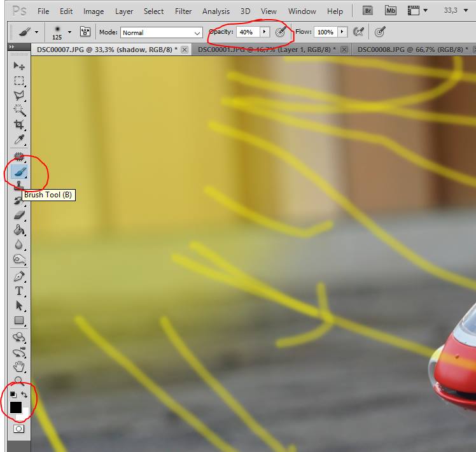Toggle the Brush panel button
This screenshot has height=452, width=476.
click(x=85, y=32)
